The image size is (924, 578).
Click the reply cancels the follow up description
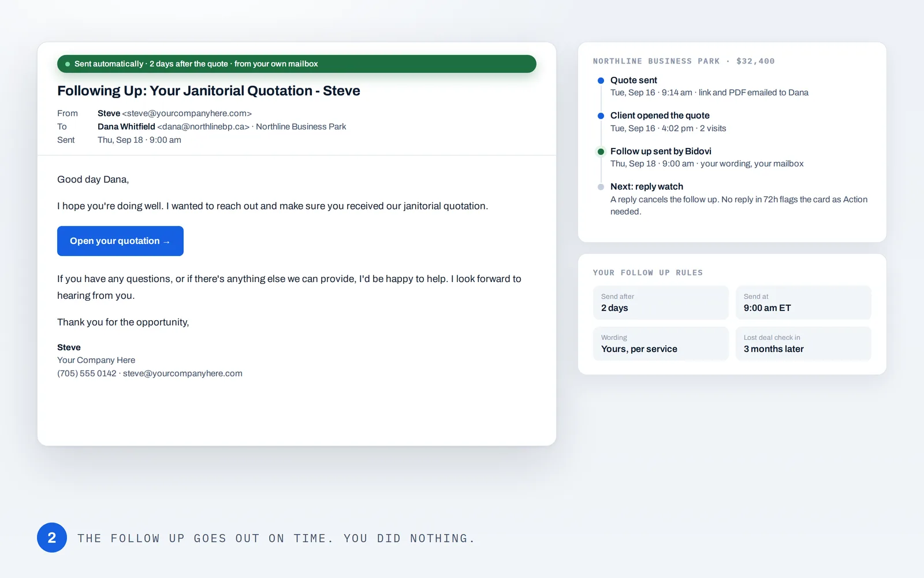pyautogui.click(x=739, y=205)
